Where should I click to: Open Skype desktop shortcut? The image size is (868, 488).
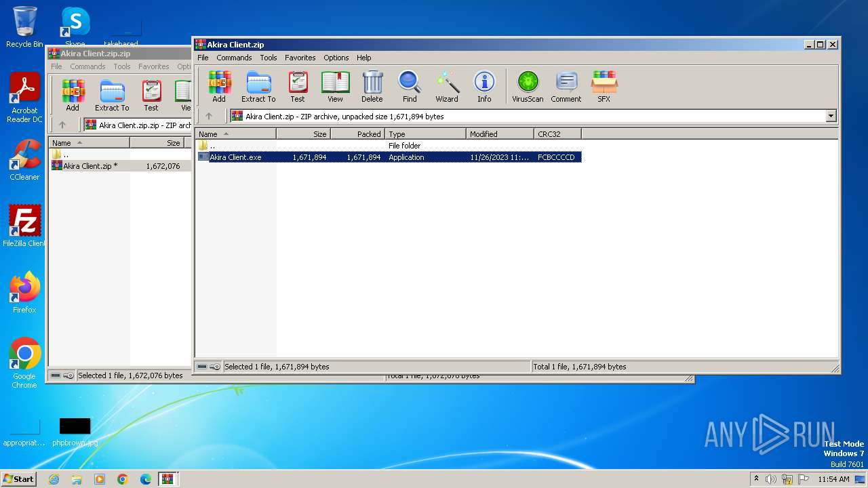point(75,26)
